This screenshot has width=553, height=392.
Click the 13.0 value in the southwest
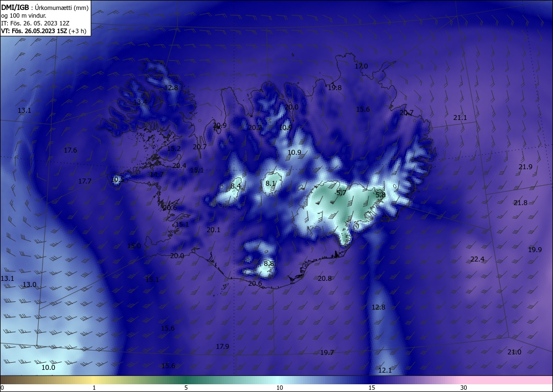point(29,285)
